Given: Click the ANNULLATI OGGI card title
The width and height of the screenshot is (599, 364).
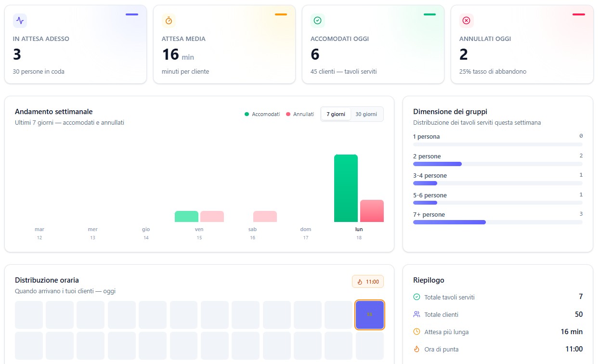Looking at the screenshot, I should 485,39.
